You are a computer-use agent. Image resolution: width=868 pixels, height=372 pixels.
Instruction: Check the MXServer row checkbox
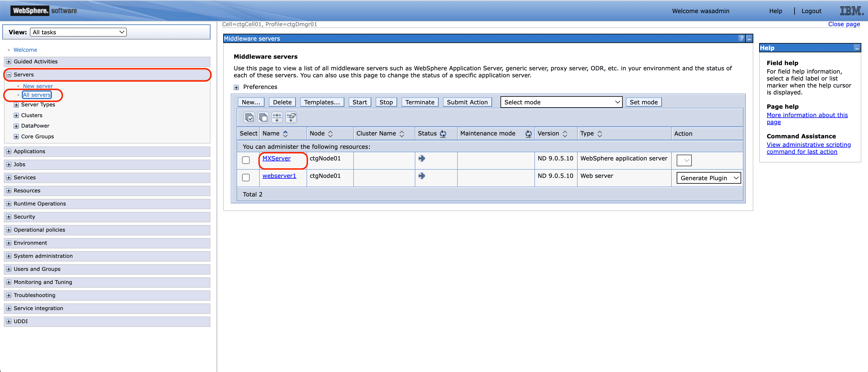pos(246,160)
